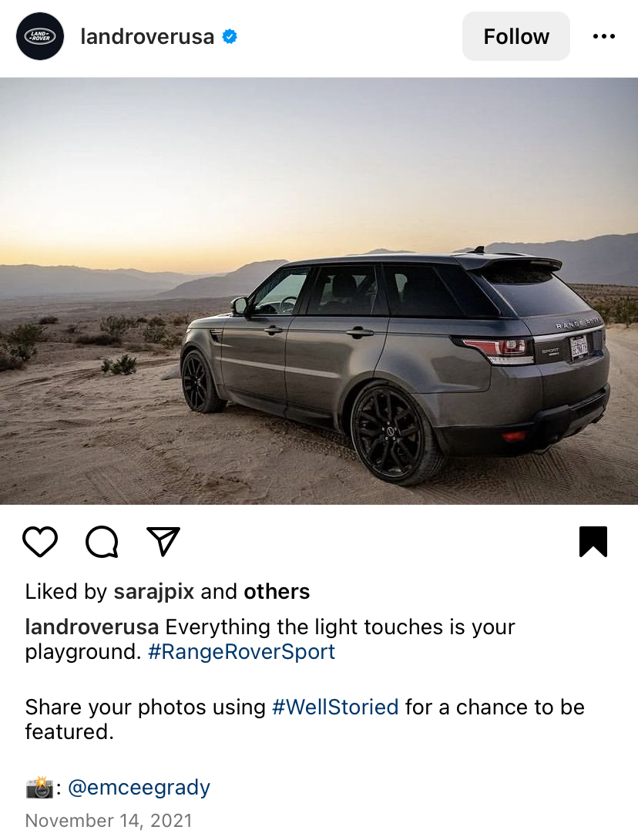Screen dimensions: 638x840
Task: Click the Range Rover Sport photo
Action: tap(319, 291)
